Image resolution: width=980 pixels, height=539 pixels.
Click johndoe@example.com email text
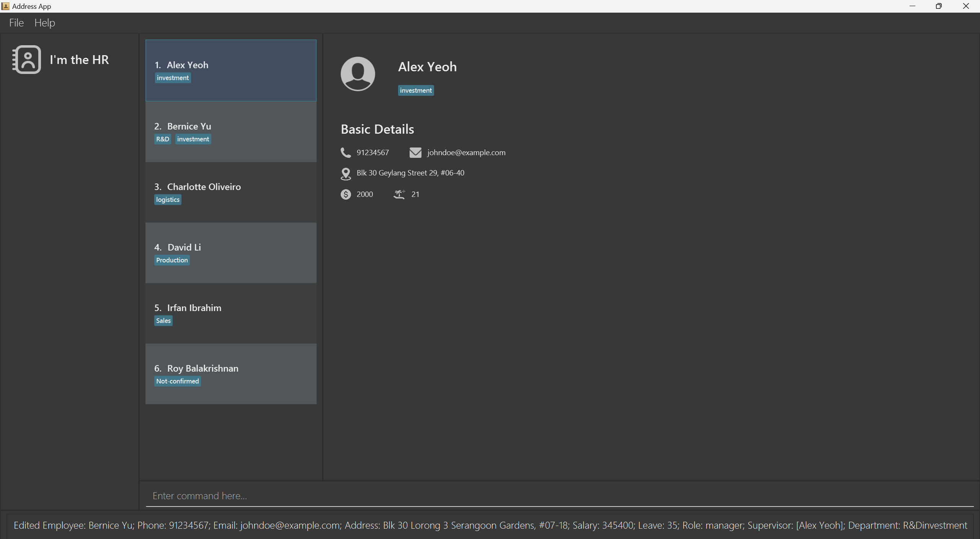click(466, 152)
